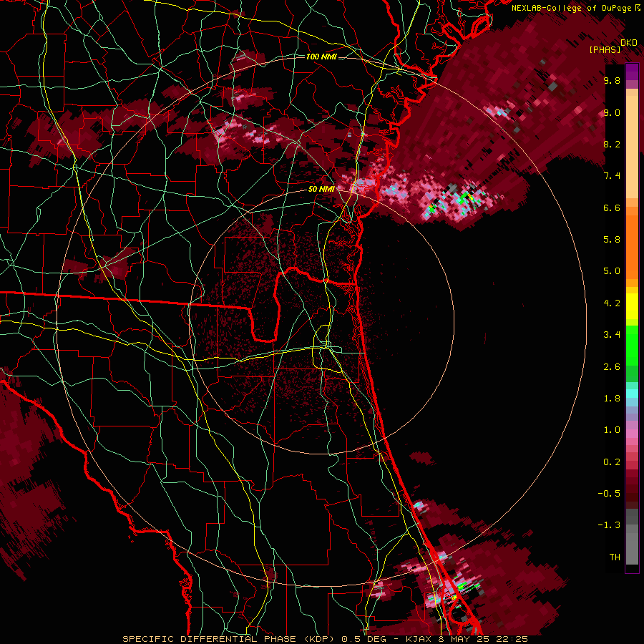Click the 9.0 scale value
The image size is (644, 644).
click(x=612, y=112)
